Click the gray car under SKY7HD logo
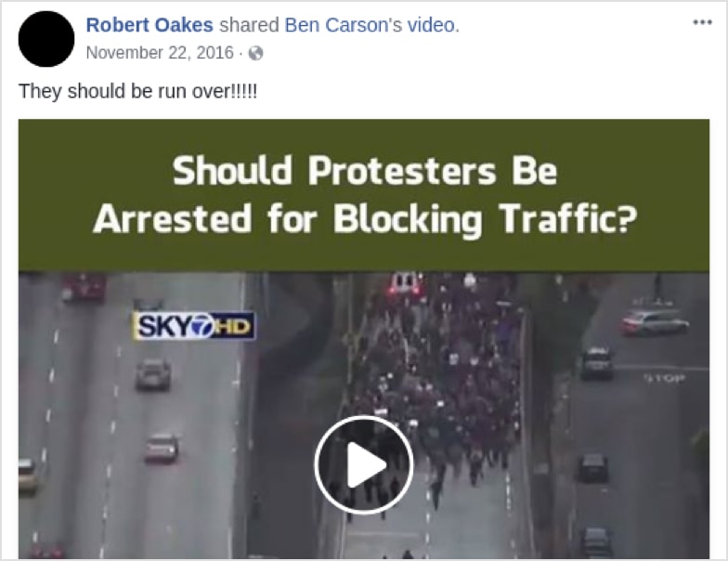Image resolution: width=728 pixels, height=561 pixels. pos(153,373)
